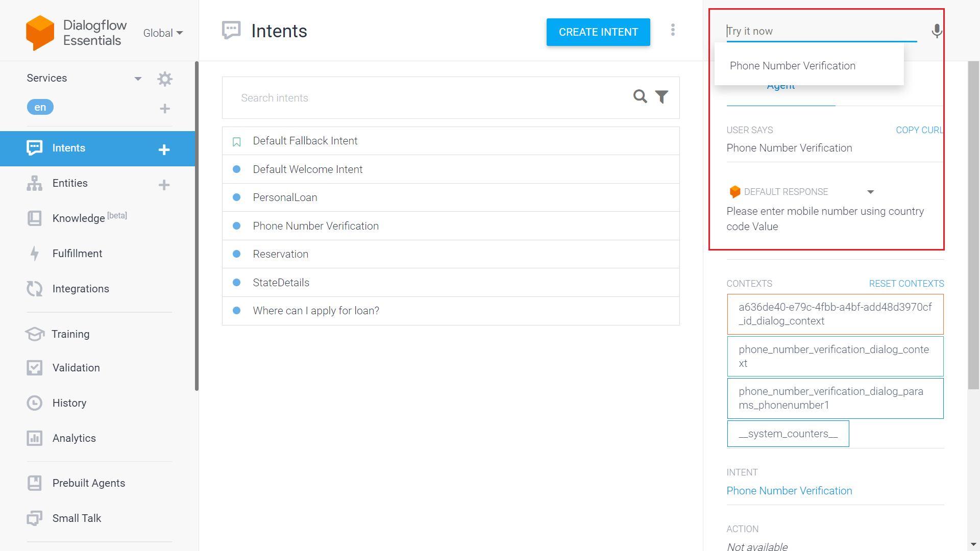Open the three-dot more options menu
Screen dimensions: 980x551
click(673, 30)
